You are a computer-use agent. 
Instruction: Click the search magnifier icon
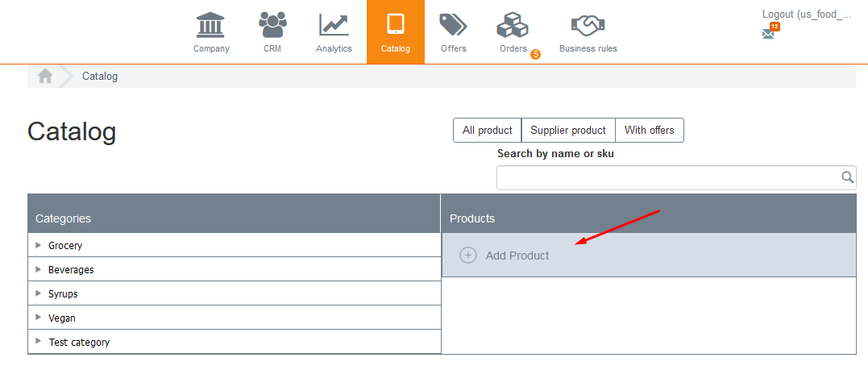pos(847,177)
